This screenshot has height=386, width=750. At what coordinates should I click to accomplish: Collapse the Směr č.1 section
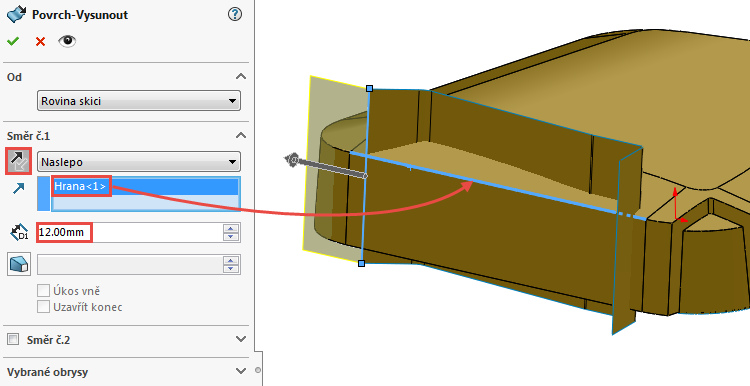click(x=241, y=135)
